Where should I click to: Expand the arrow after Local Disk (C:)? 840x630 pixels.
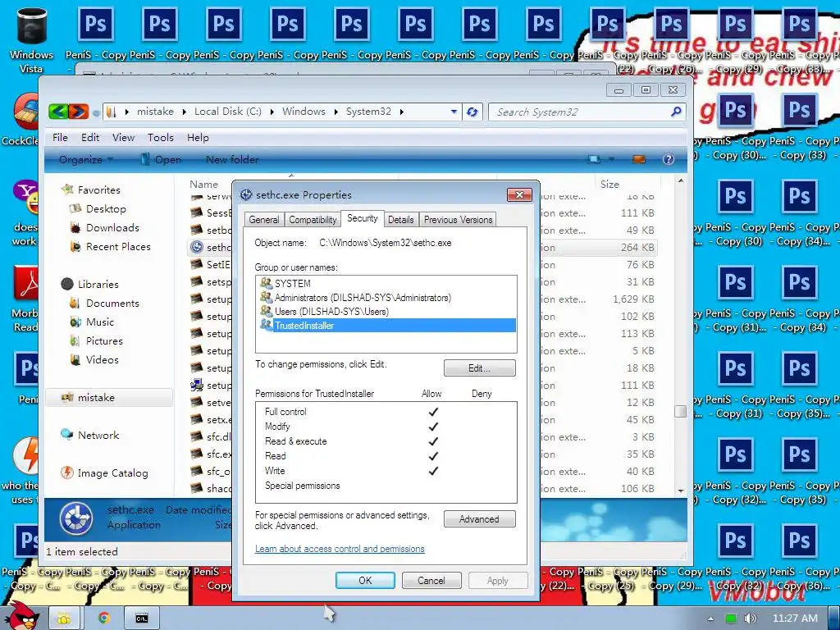272,112
